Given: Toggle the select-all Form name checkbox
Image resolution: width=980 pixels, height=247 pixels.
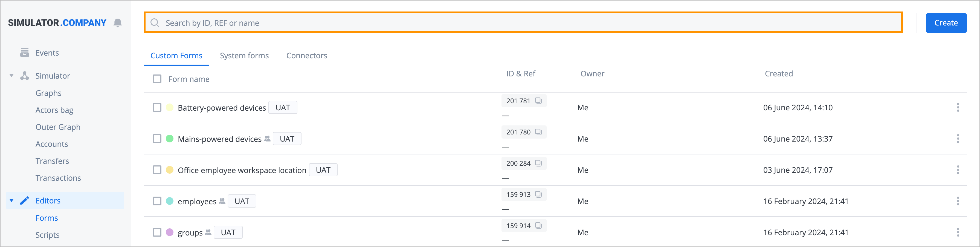Looking at the screenshot, I should pyautogui.click(x=157, y=79).
